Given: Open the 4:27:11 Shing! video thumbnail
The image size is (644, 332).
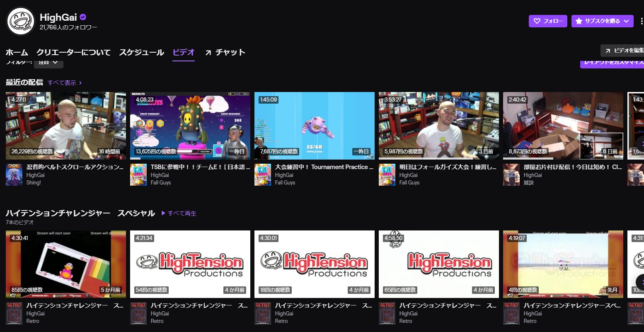Looking at the screenshot, I should pos(66,126).
